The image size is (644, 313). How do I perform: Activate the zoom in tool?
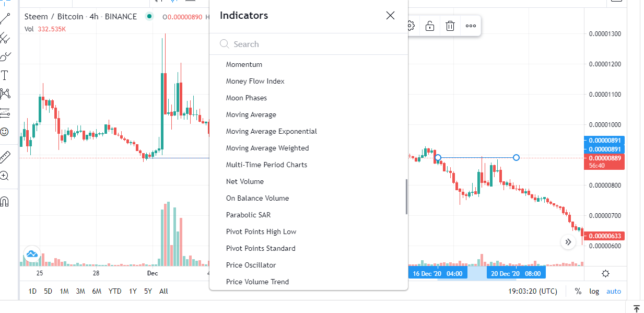point(5,176)
